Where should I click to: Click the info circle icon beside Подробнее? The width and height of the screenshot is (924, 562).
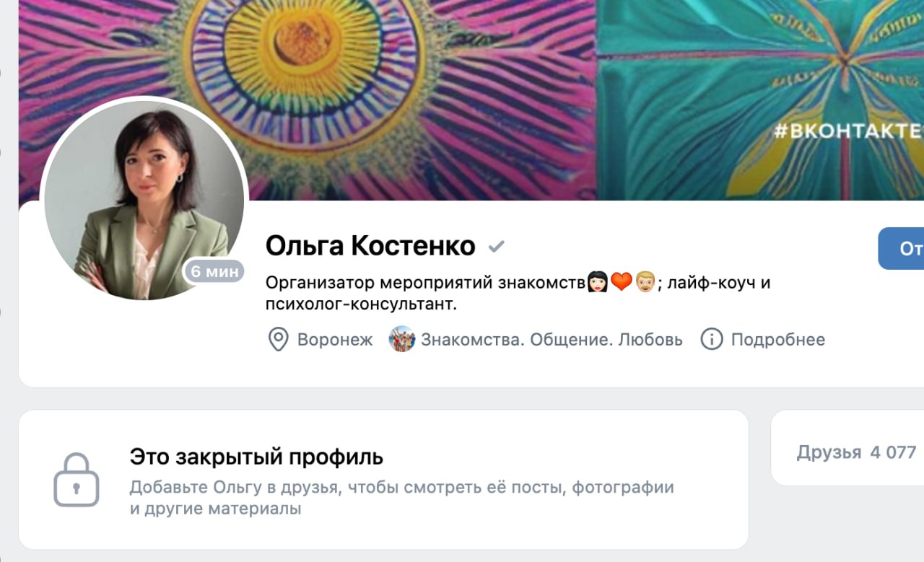712,339
